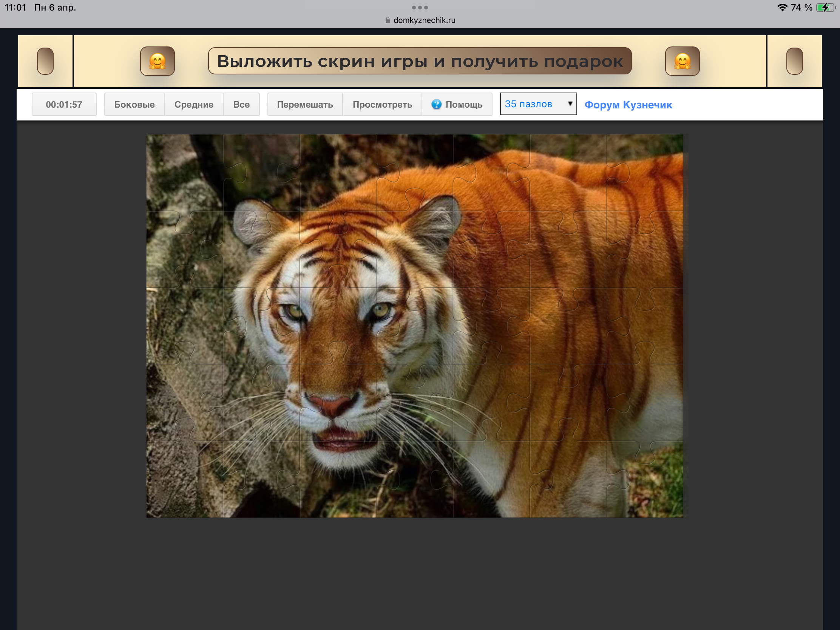This screenshot has height=630, width=840.
Task: Click the dropdown arrow of puzzle count
Action: pos(570,103)
